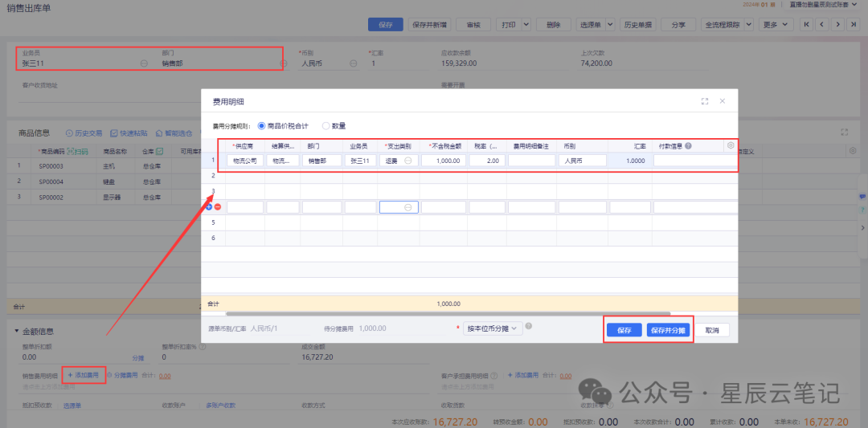This screenshot has height=428, width=868.
Task: Click the red delete-row minus icon
Action: tap(218, 207)
